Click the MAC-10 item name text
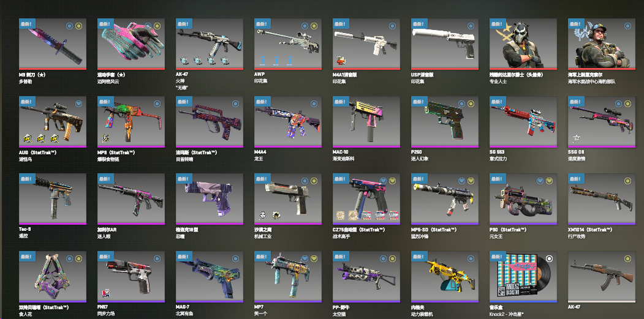644x319 pixels. point(341,152)
